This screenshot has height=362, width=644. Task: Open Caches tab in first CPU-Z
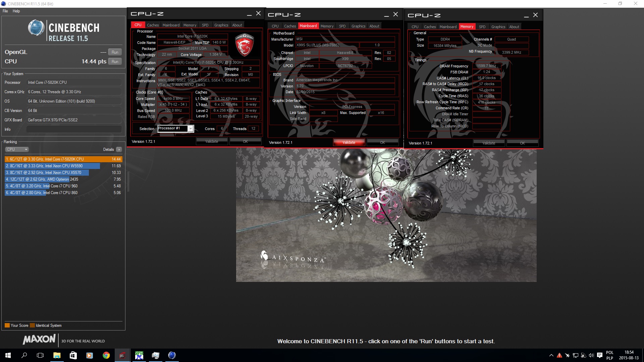[x=153, y=25]
